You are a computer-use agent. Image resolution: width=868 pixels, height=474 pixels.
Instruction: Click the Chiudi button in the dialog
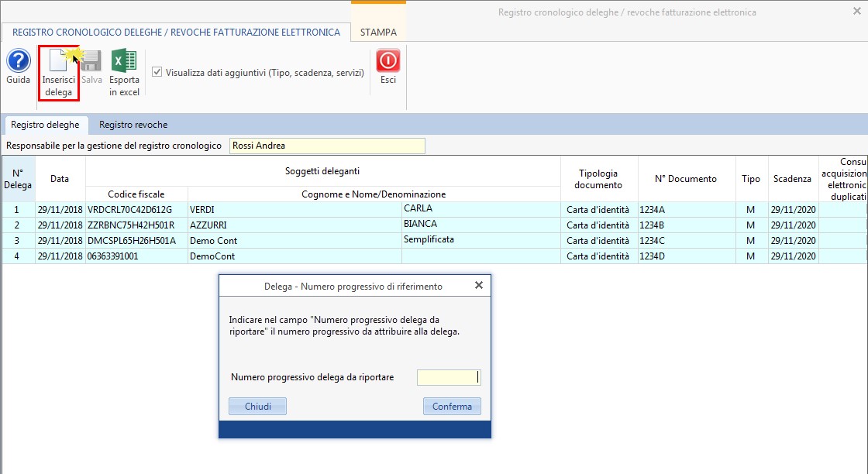click(257, 406)
